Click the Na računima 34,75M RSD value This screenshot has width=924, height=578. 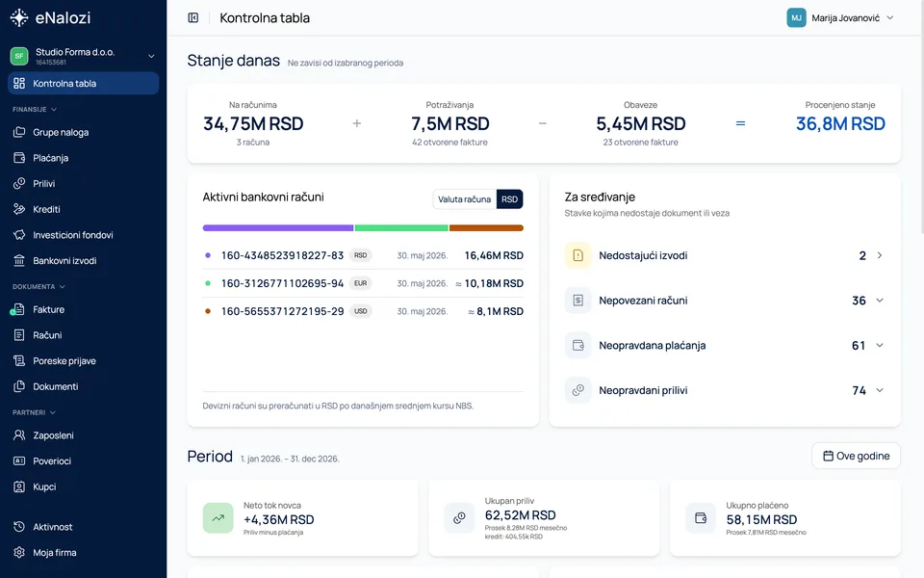point(253,124)
